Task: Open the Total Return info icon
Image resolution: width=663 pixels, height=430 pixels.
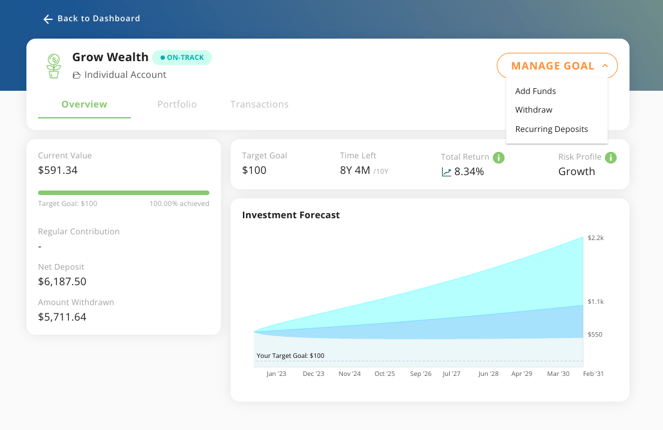Action: coord(498,157)
